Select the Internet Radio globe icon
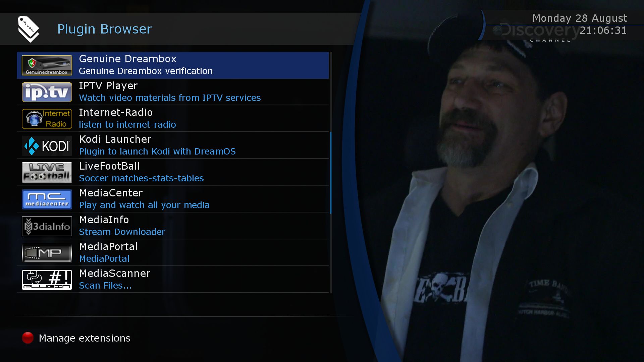This screenshot has height=362, width=644. pos(47,119)
